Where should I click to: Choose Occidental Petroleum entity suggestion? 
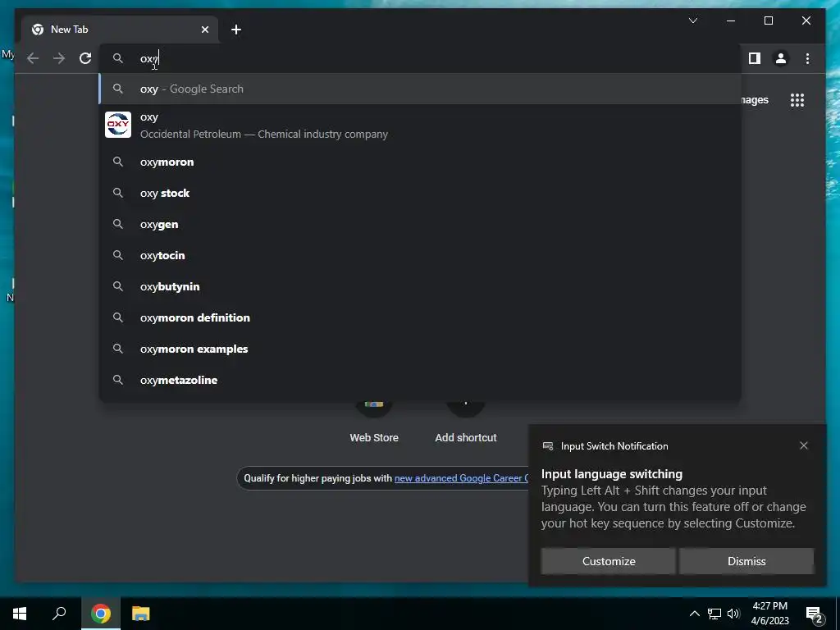pyautogui.click(x=421, y=126)
